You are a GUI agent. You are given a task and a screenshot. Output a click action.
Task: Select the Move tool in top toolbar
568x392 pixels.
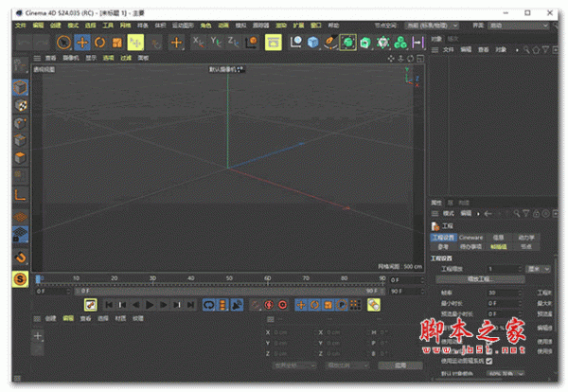(82, 42)
